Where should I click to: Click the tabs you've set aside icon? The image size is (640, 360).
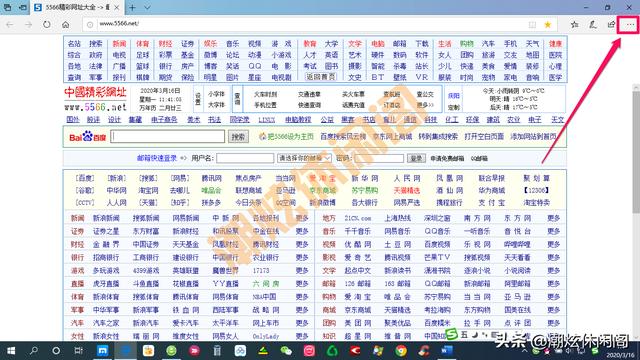[8, 7]
